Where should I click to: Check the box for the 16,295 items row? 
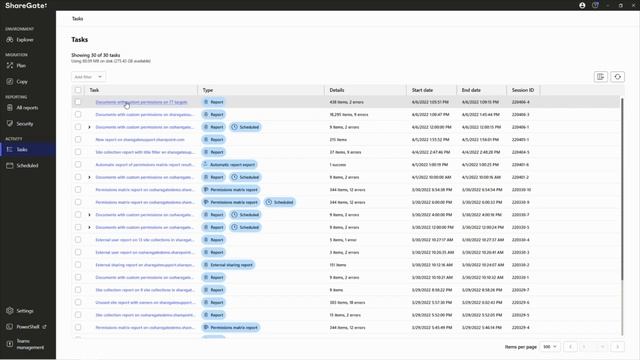78,114
